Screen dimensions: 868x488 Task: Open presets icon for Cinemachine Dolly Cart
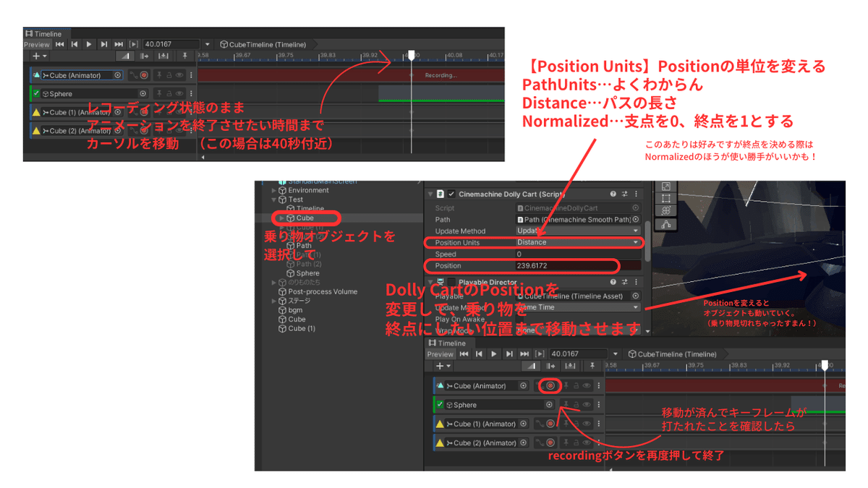625,194
